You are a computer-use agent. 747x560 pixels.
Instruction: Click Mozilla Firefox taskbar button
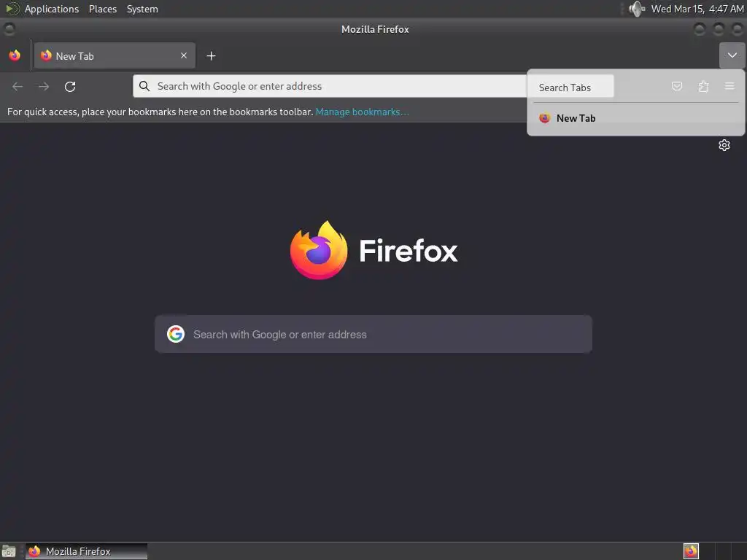coord(86,551)
